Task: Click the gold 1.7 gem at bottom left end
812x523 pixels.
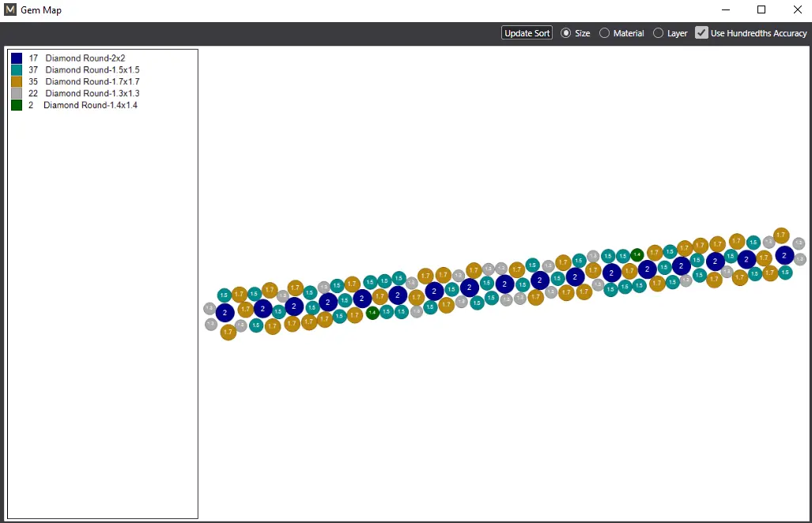Action: (x=228, y=332)
